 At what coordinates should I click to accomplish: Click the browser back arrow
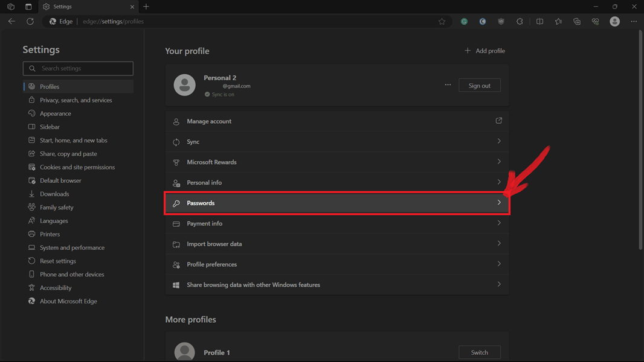(11, 21)
